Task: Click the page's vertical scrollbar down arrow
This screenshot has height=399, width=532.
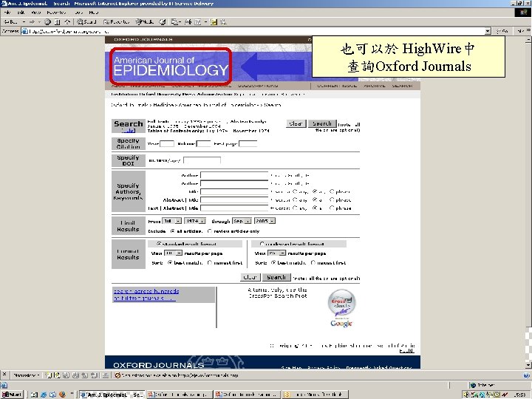Action: (x=528, y=366)
